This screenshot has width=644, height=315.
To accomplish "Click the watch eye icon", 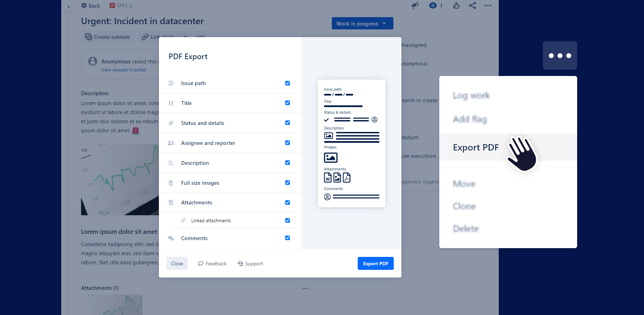I will click(x=433, y=6).
